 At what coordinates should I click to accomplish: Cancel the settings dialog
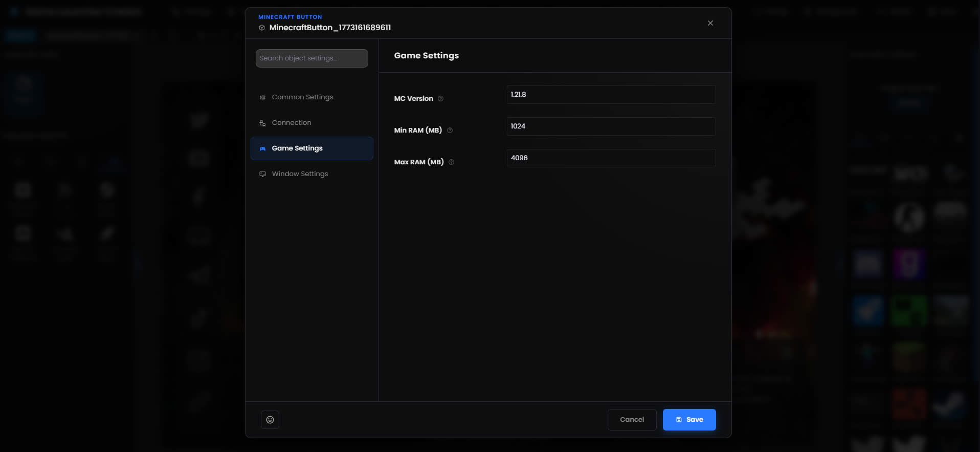[632, 420]
